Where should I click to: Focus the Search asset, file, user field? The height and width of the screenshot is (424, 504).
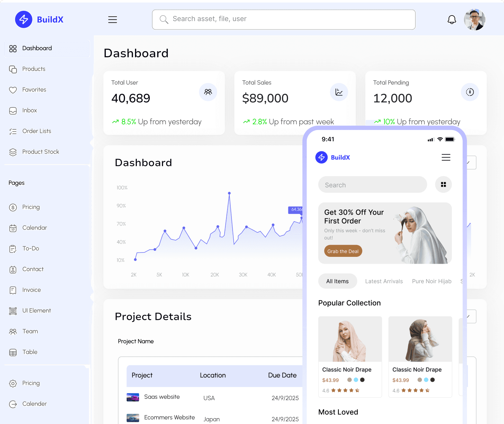click(x=284, y=19)
